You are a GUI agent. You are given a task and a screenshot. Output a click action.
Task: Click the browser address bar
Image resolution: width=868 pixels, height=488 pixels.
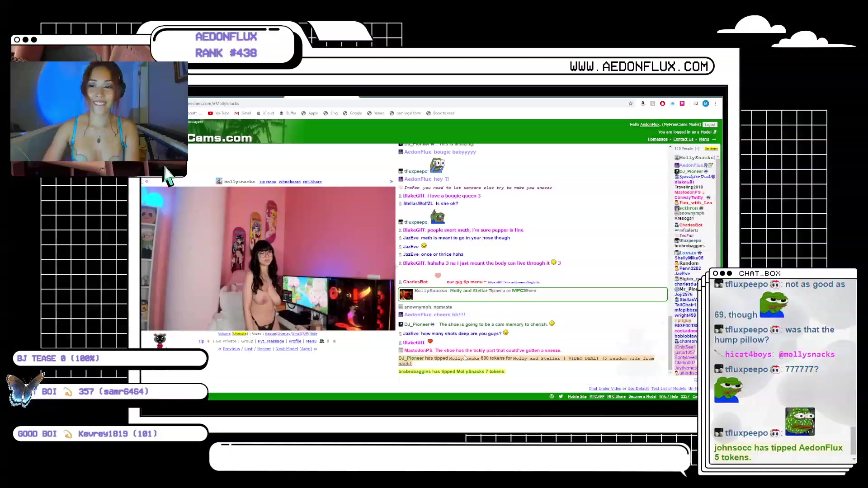(x=407, y=103)
